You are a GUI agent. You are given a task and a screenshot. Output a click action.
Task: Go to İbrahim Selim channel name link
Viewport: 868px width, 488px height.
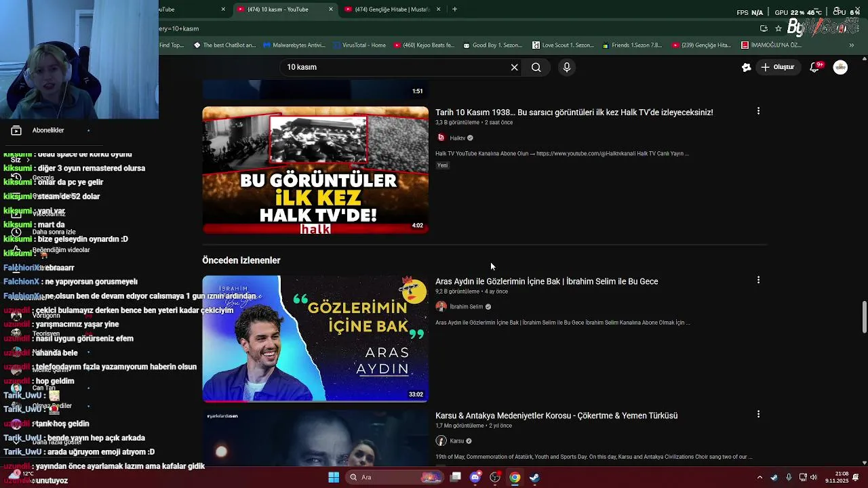point(467,307)
